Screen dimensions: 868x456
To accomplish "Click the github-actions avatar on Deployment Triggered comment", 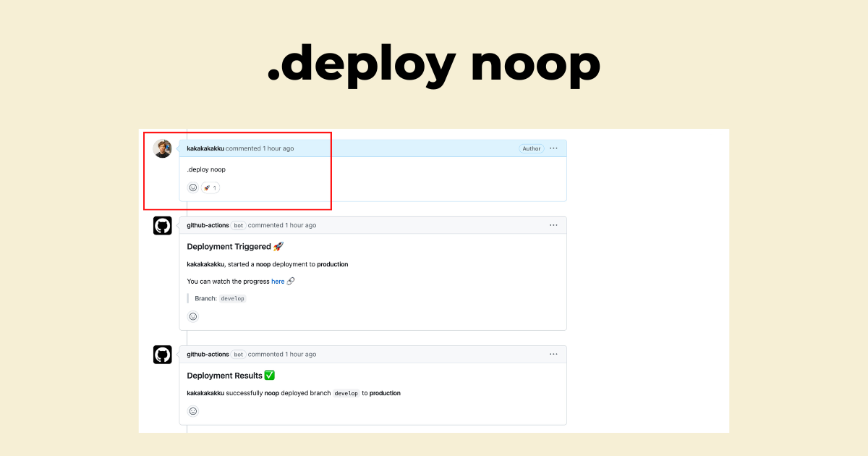I will pos(163,225).
